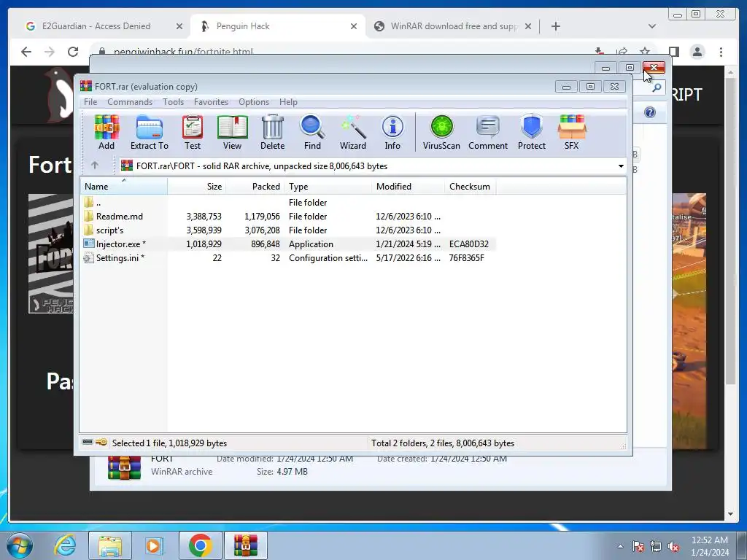Open the Find magnifier tool

tap(312, 133)
